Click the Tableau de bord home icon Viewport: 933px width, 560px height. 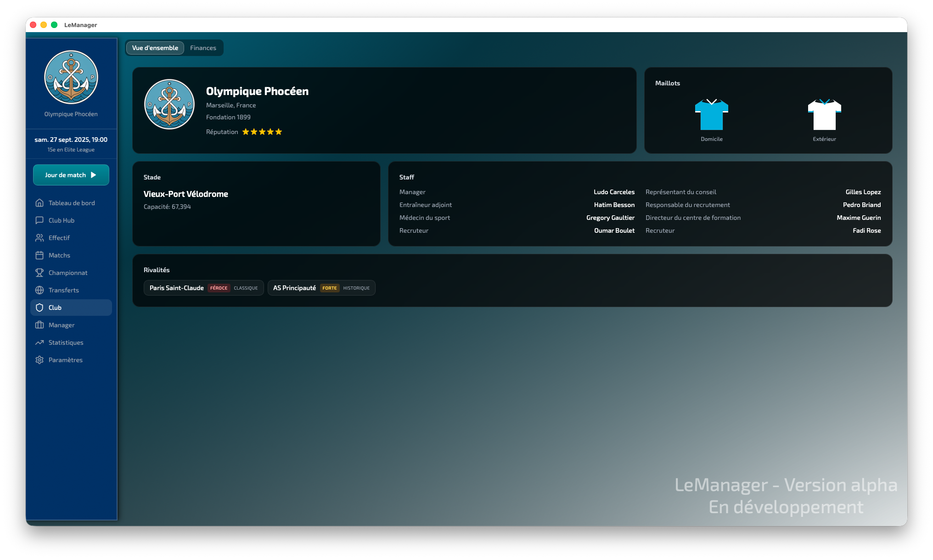point(39,203)
